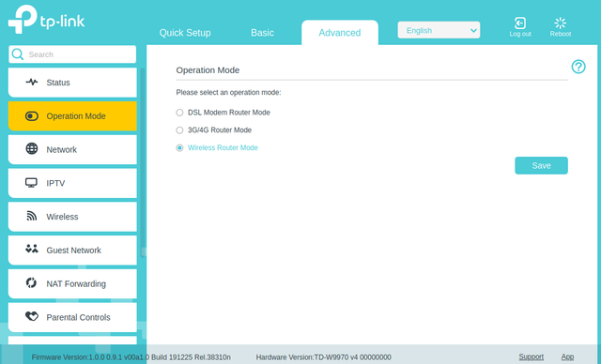Click the IPTV monitor icon
This screenshot has width=601, height=364.
(31, 183)
